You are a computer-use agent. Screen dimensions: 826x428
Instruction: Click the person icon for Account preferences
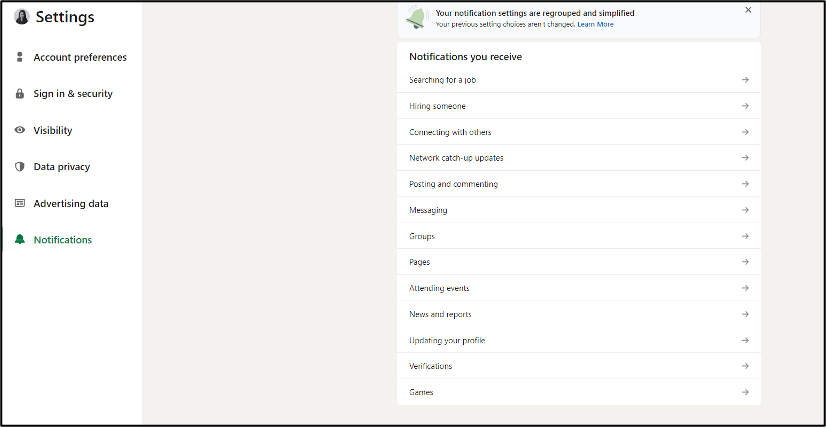click(20, 57)
